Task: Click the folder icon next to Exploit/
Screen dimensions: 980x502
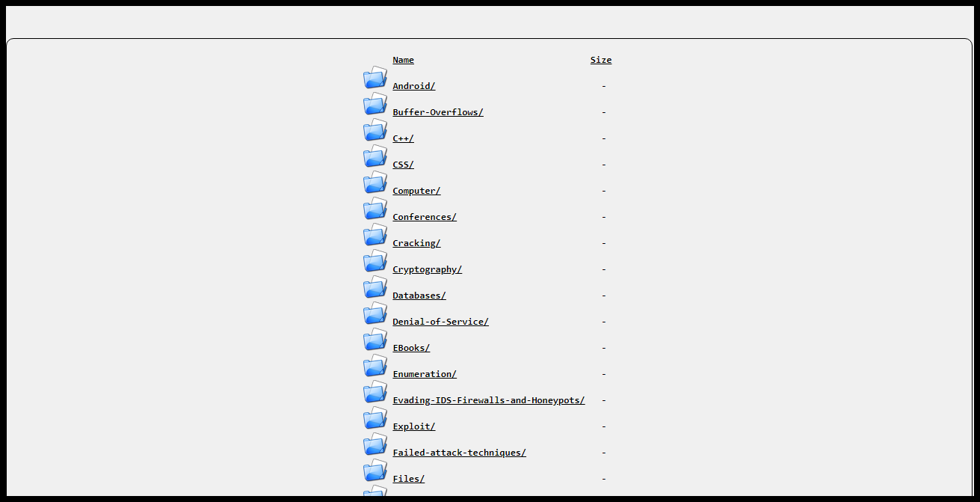Action: 375,418
